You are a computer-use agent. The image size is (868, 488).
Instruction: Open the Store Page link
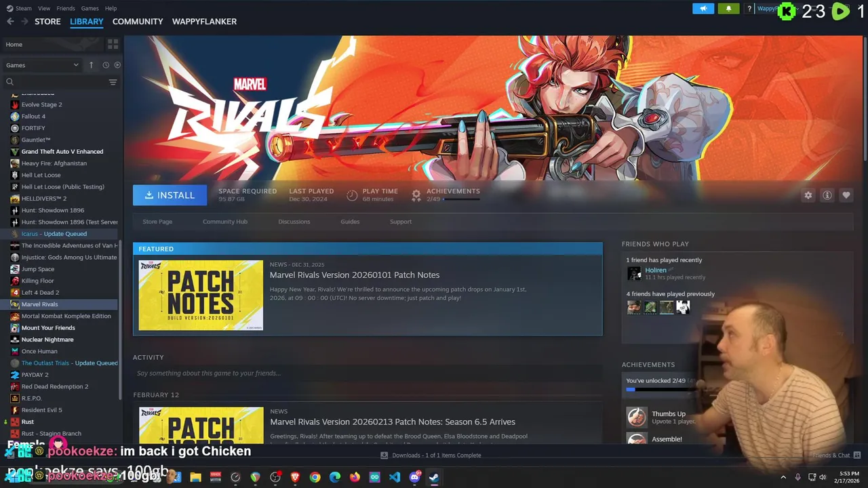click(x=157, y=222)
